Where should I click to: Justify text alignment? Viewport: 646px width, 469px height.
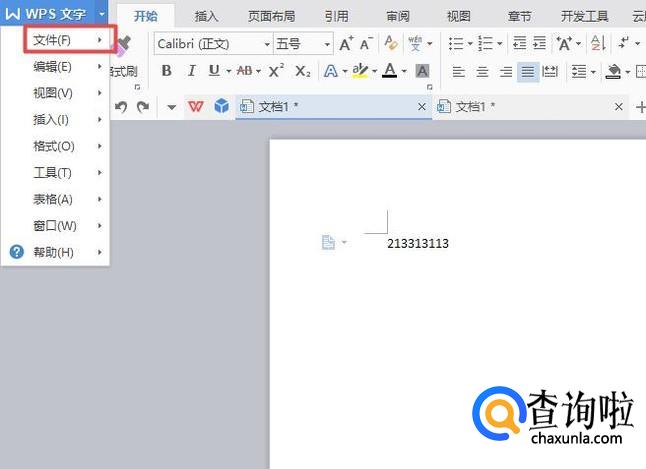pos(528,72)
